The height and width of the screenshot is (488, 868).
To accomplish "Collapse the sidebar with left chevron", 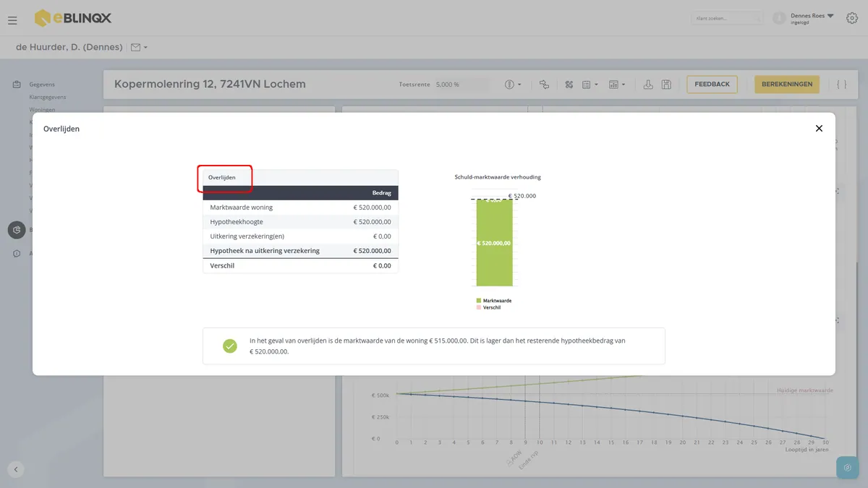I will point(16,469).
